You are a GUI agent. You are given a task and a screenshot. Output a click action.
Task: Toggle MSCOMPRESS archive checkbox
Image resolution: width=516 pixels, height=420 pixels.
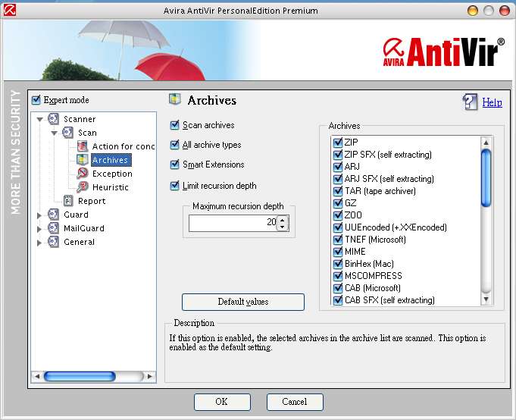(338, 276)
